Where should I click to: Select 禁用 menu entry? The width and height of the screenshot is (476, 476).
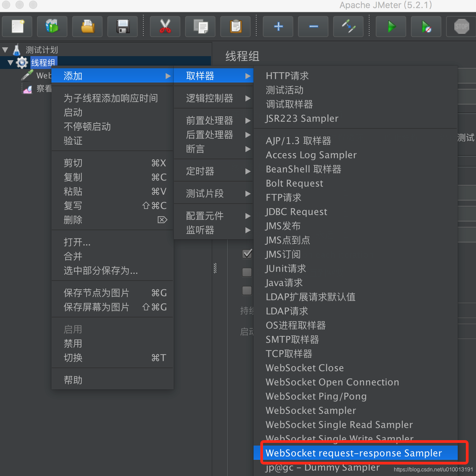(113, 344)
